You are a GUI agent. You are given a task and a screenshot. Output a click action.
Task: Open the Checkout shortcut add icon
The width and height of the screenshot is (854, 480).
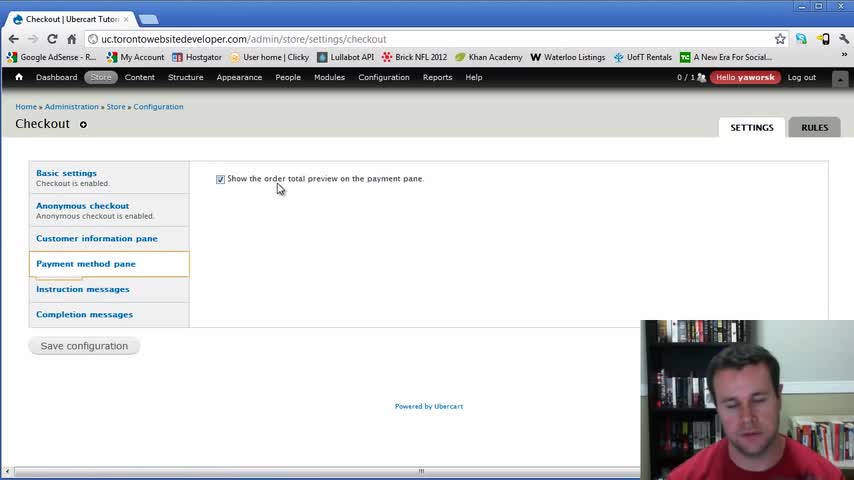83,125
